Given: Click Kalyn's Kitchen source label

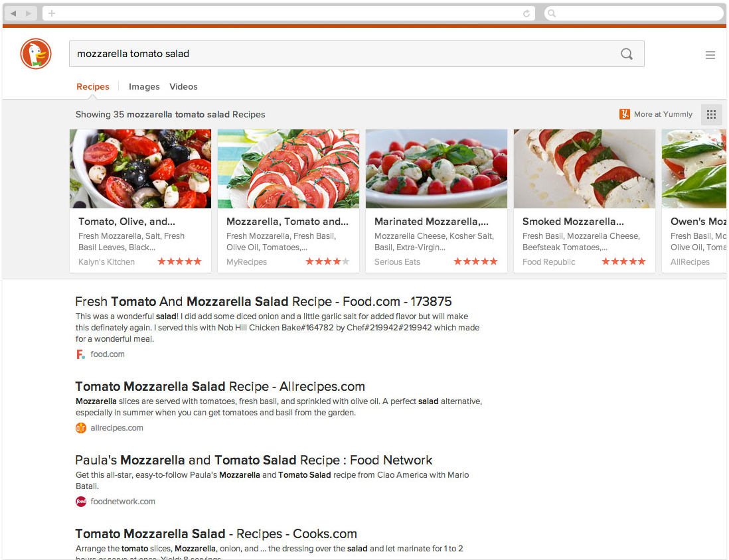Looking at the screenshot, I should coord(106,262).
